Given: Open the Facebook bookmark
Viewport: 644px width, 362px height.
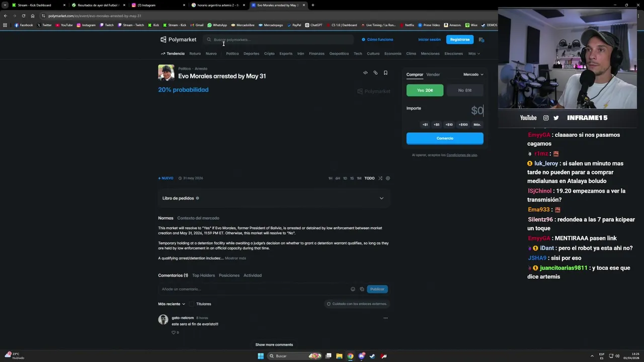Looking at the screenshot, I should pos(24,25).
